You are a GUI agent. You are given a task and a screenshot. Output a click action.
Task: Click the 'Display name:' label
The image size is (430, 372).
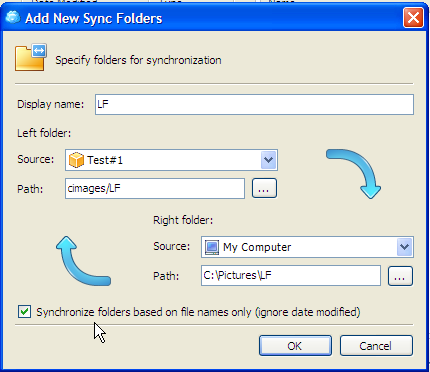(51, 104)
